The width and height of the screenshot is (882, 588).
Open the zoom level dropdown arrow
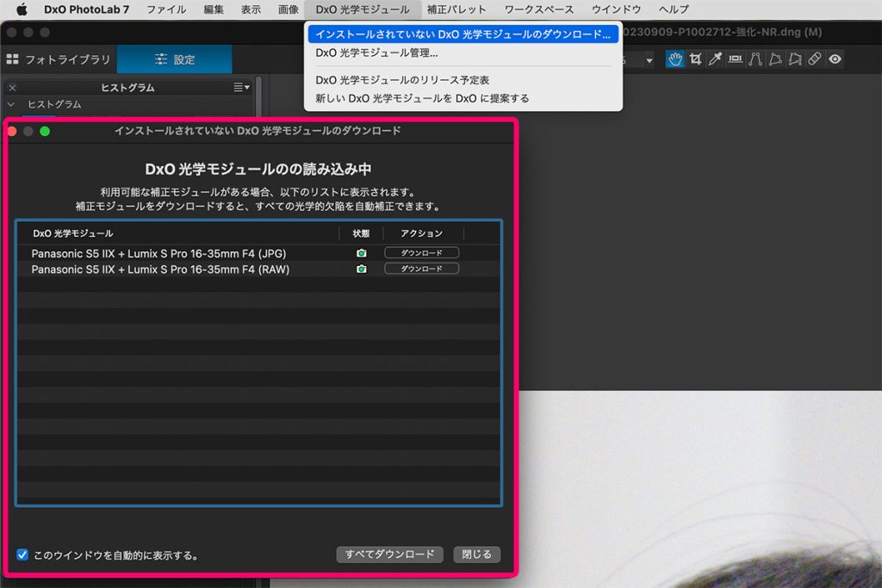(649, 60)
